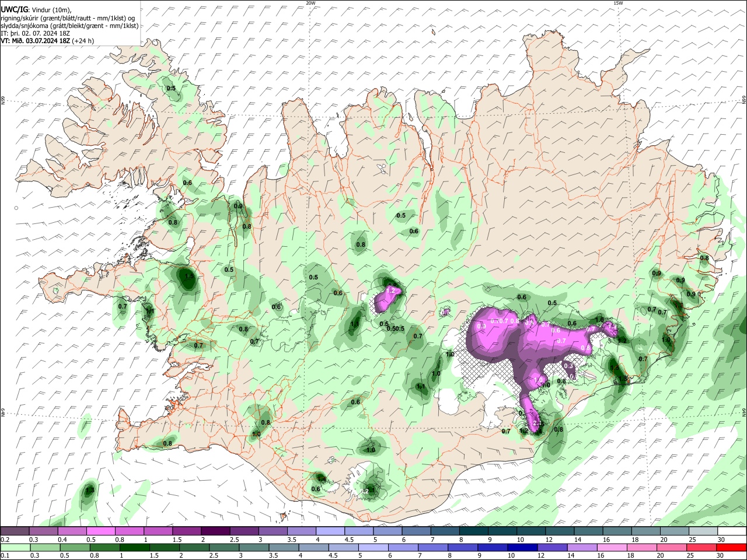Pick the magenta swatch labelled 1.5 in snow row

pos(186,531)
